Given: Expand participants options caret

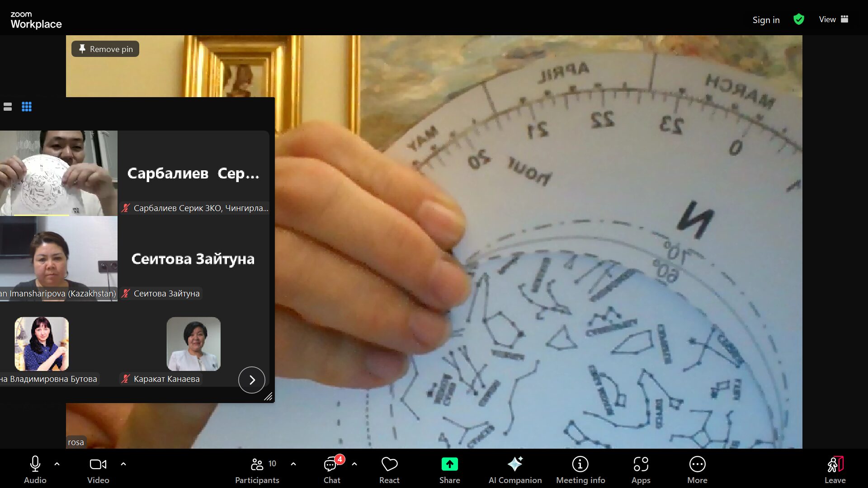Looking at the screenshot, I should point(293,464).
